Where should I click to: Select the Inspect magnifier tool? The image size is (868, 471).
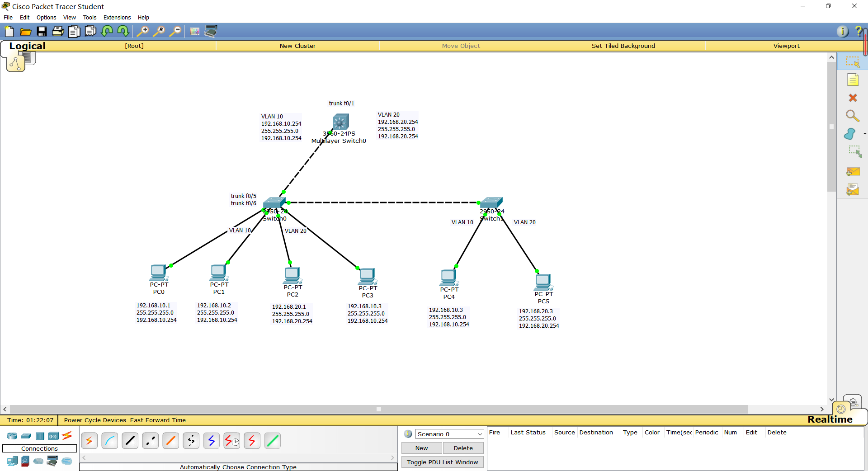(x=852, y=116)
